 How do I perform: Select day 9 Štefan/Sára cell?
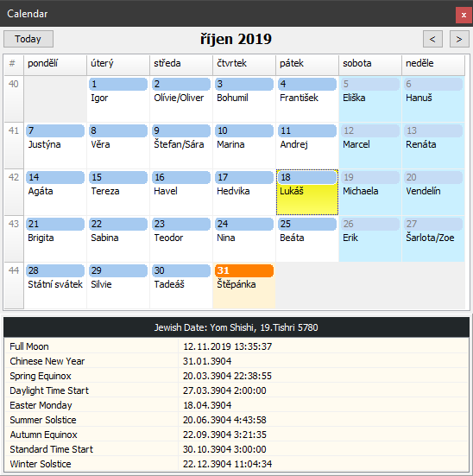click(181, 146)
